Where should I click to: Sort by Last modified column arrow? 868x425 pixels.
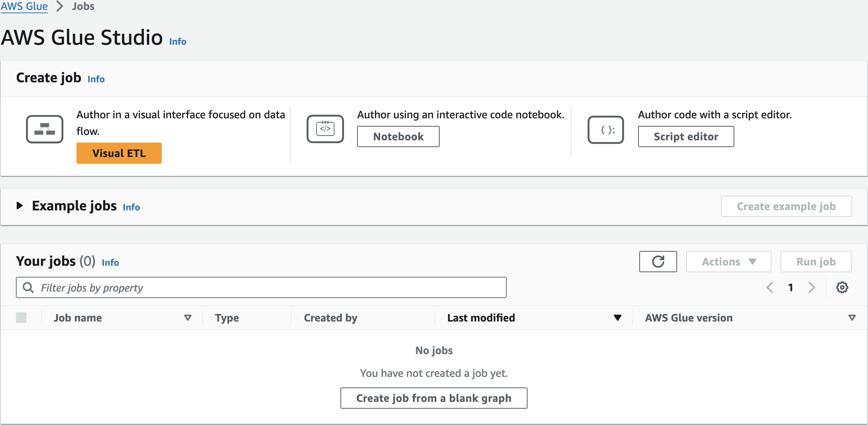click(x=617, y=318)
